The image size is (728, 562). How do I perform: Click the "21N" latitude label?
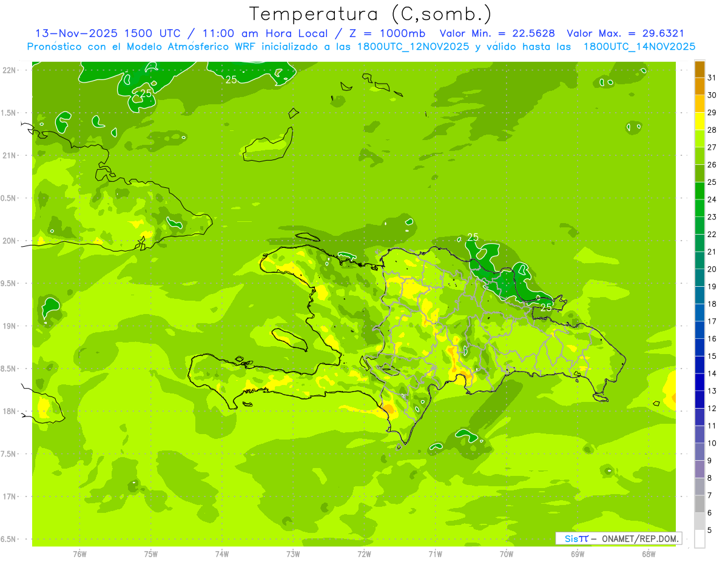[x=8, y=156]
